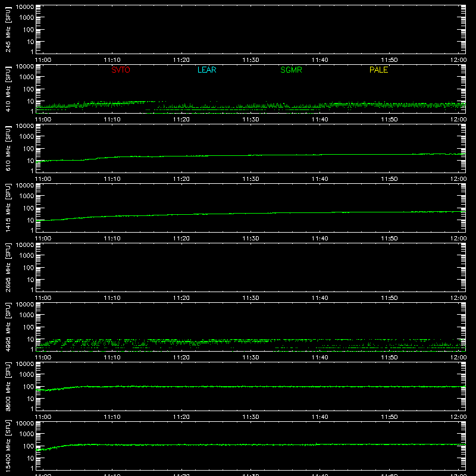Click the 10000 value on 8800 MHz axis
The height and width of the screenshot is (476, 476).
(x=25, y=364)
